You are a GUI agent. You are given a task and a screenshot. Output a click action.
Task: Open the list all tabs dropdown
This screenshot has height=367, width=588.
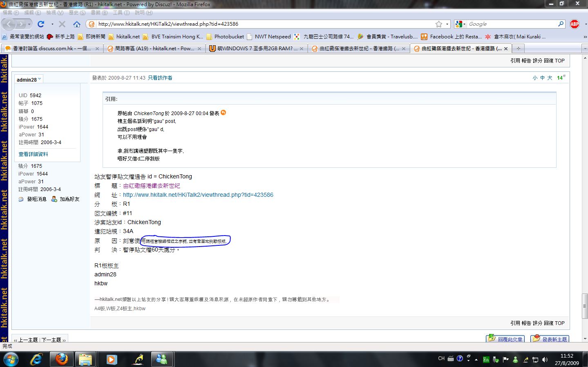pyautogui.click(x=584, y=49)
